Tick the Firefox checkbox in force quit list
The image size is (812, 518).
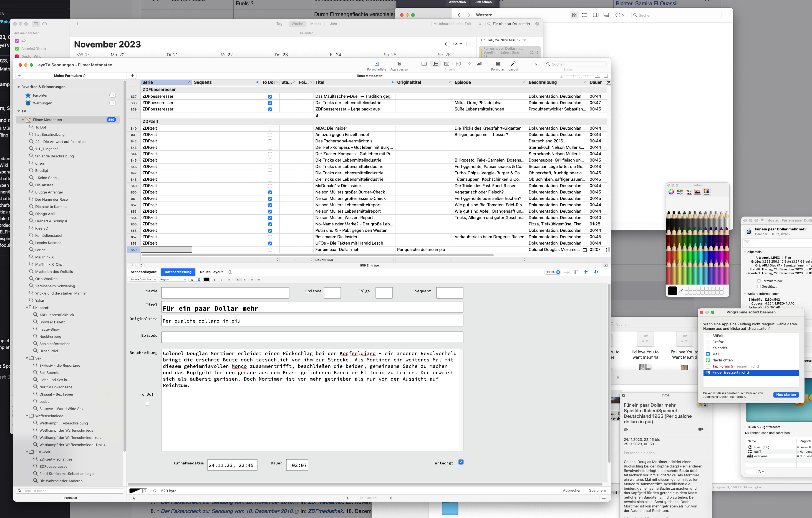click(708, 342)
